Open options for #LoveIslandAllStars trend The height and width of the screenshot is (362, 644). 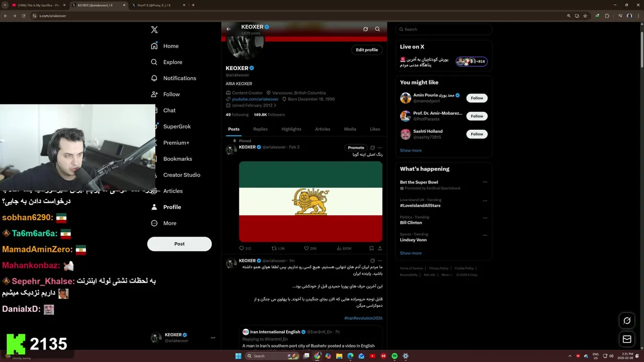pyautogui.click(x=485, y=201)
